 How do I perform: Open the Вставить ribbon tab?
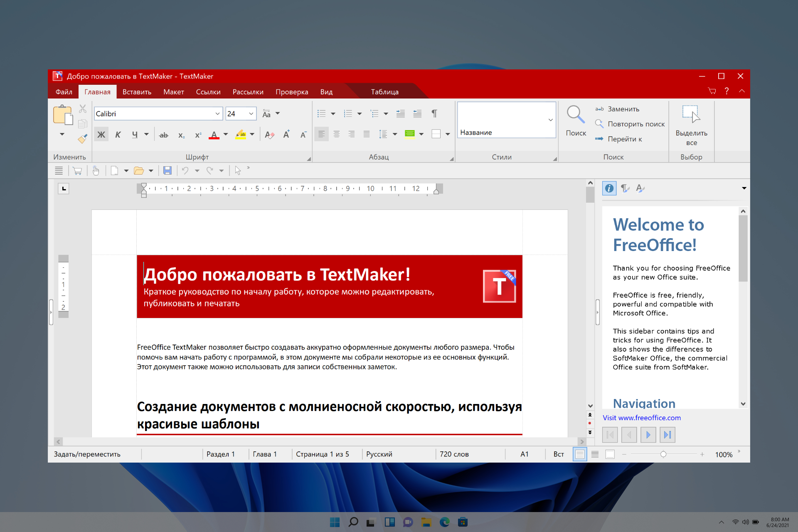pos(137,92)
